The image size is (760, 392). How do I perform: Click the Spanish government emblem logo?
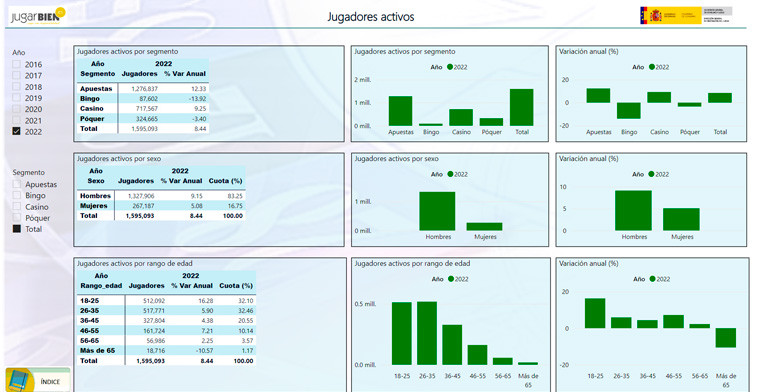point(686,16)
